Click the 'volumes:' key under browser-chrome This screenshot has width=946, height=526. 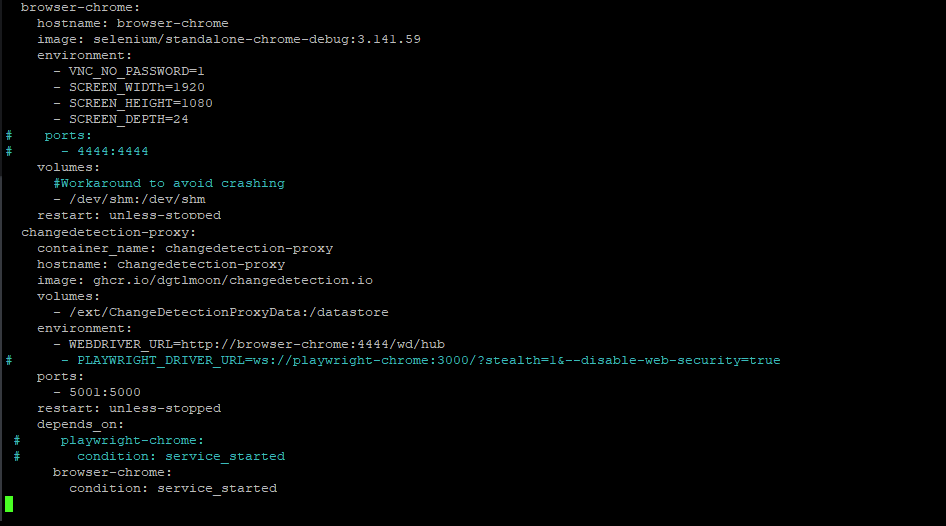tap(68, 167)
